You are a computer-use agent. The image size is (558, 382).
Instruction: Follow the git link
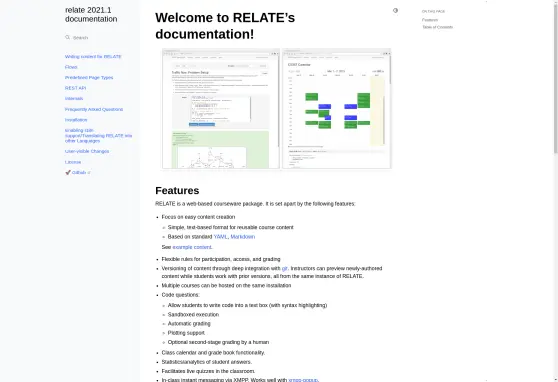[x=285, y=268]
